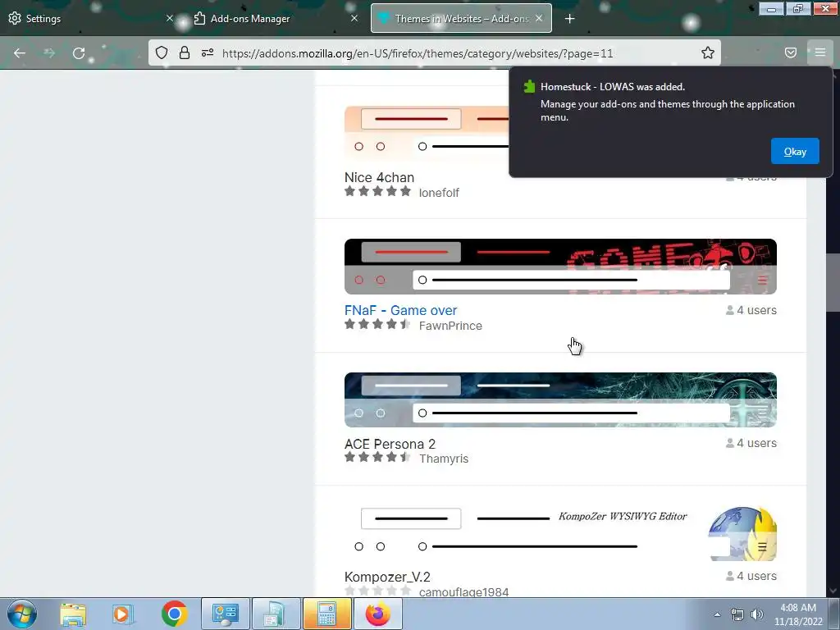Click the ACE Persona 2 preview image
This screenshot has height=630, width=840.
click(560, 399)
